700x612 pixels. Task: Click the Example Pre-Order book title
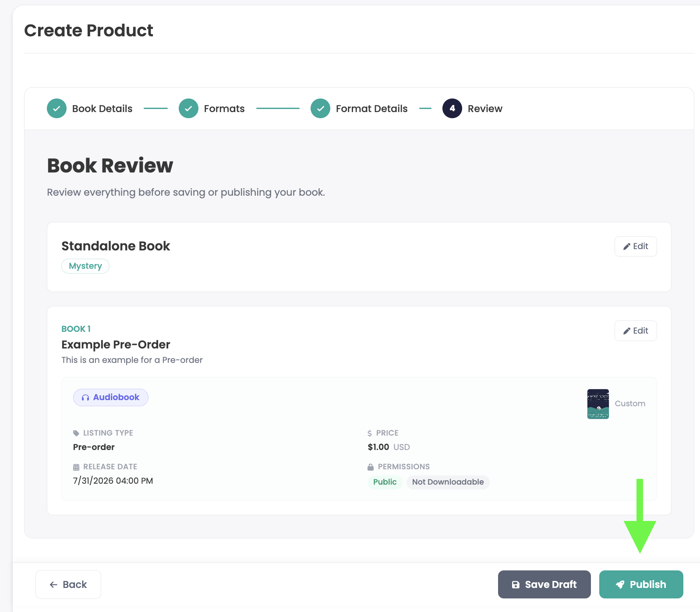(116, 345)
